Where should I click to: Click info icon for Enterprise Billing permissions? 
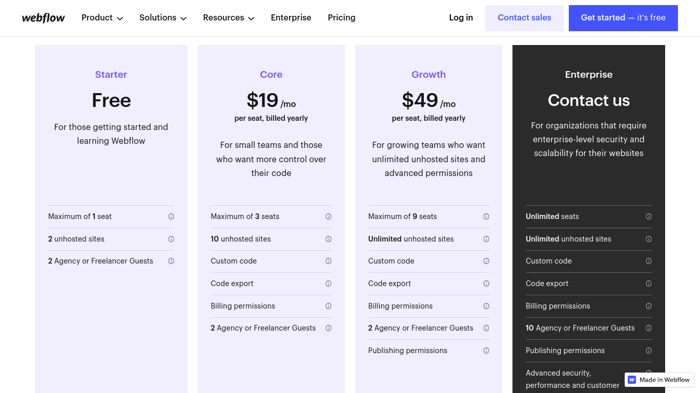coord(649,306)
